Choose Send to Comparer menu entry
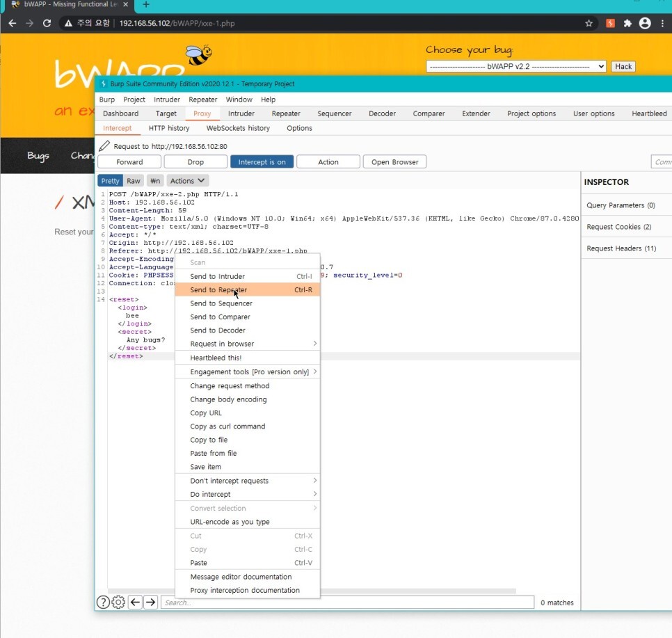Image resolution: width=672 pixels, height=638 pixels. point(248,317)
